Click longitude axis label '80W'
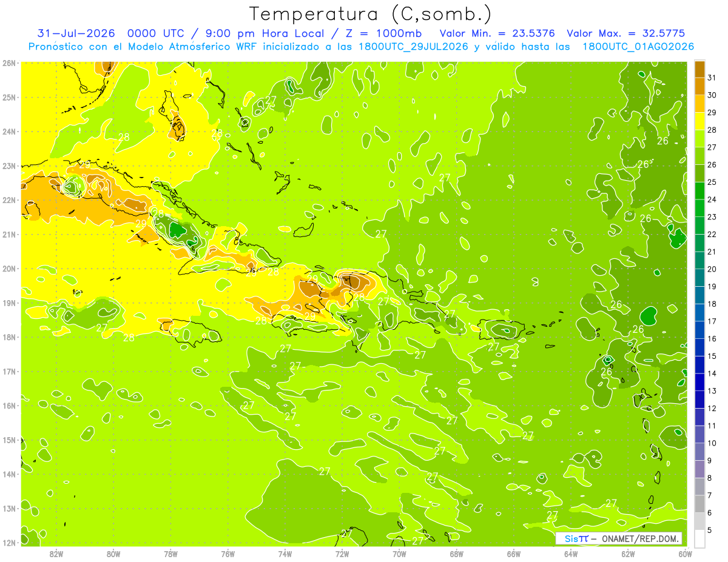 [113, 554]
